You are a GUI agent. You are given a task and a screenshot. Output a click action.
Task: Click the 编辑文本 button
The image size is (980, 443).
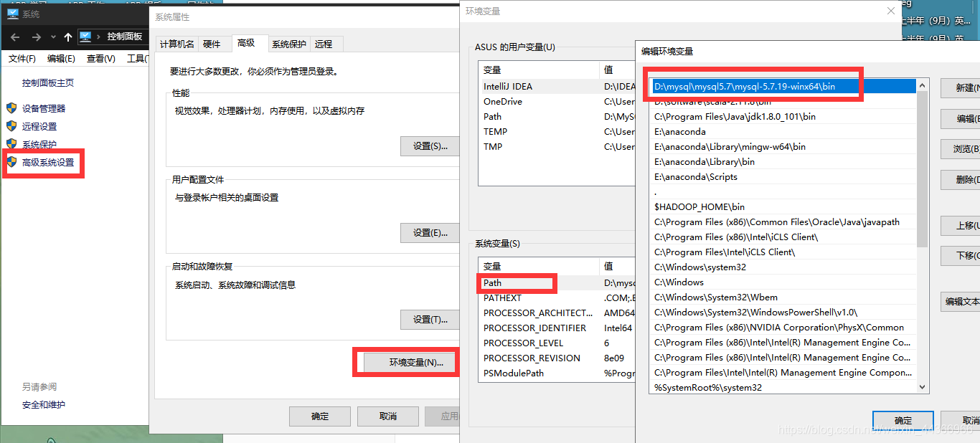coord(962,301)
